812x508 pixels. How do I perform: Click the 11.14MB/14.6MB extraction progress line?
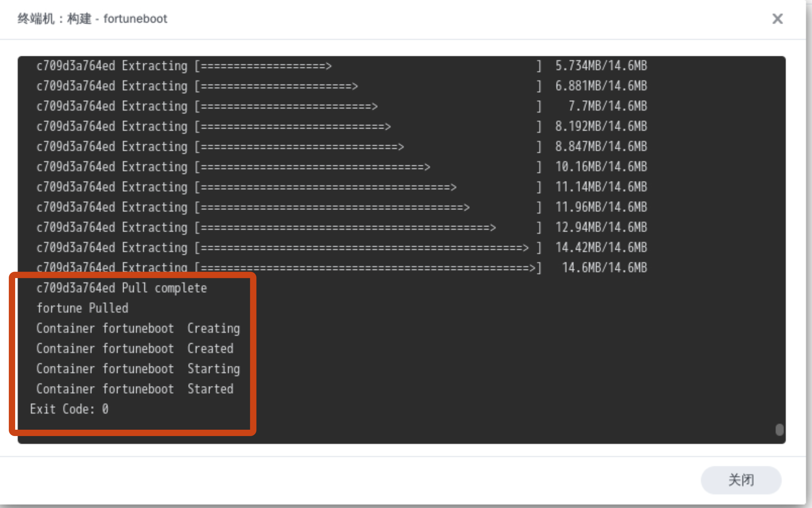(x=341, y=187)
